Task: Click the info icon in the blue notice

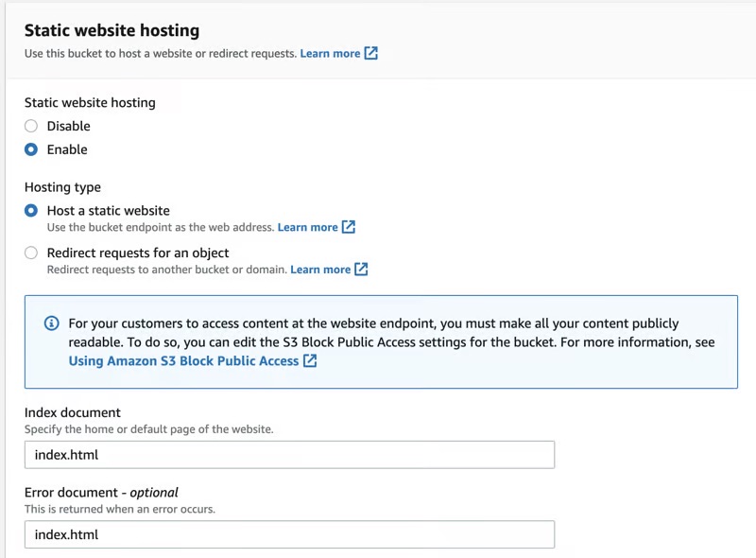Action: (x=49, y=323)
